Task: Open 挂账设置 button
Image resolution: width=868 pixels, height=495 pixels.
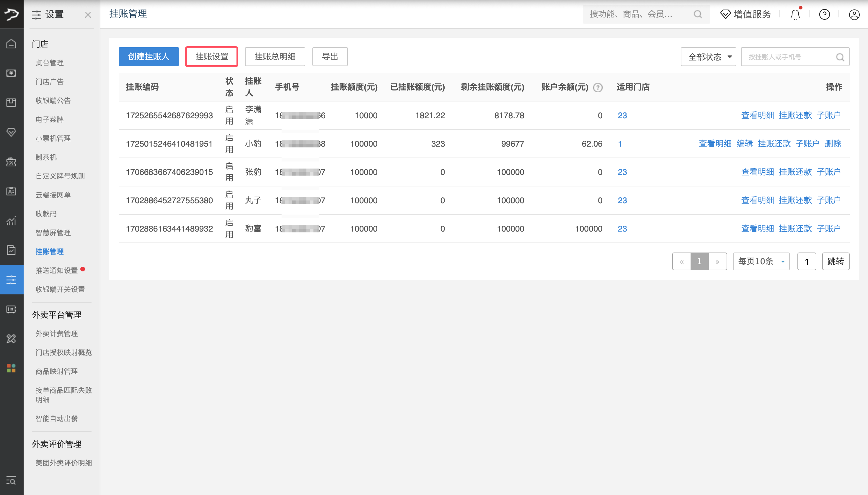Action: (212, 56)
